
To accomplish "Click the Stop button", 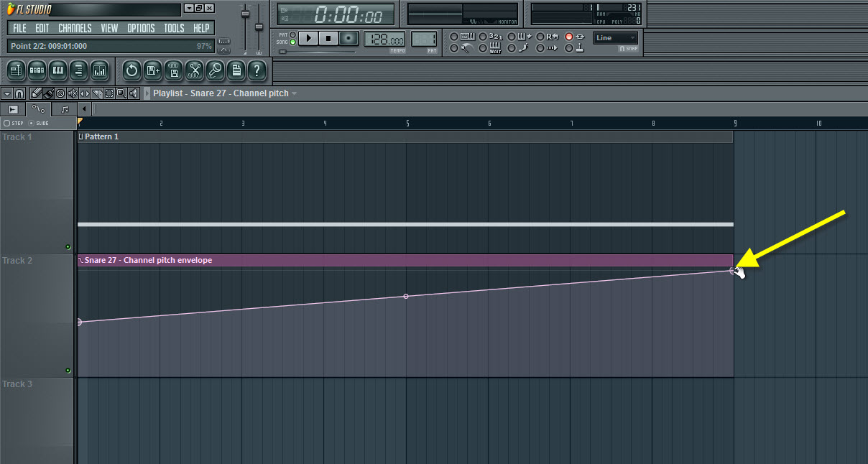I will click(x=328, y=38).
